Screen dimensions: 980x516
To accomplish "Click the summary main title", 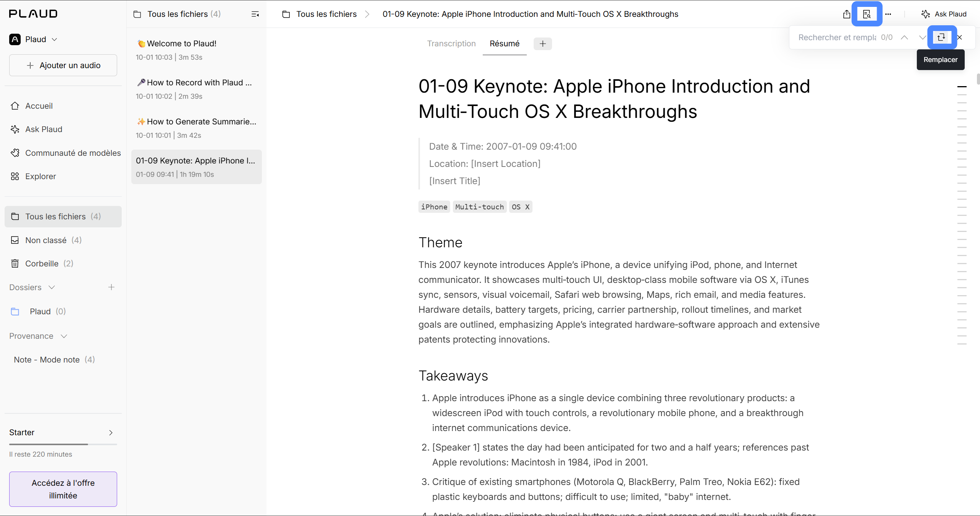I will [614, 99].
